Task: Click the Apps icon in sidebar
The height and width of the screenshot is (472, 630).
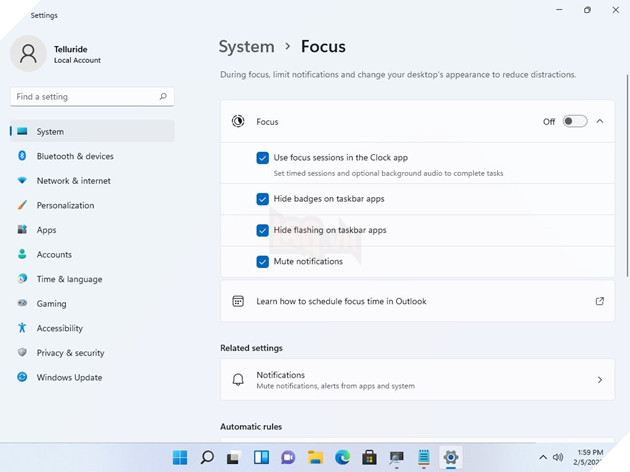Action: click(22, 229)
